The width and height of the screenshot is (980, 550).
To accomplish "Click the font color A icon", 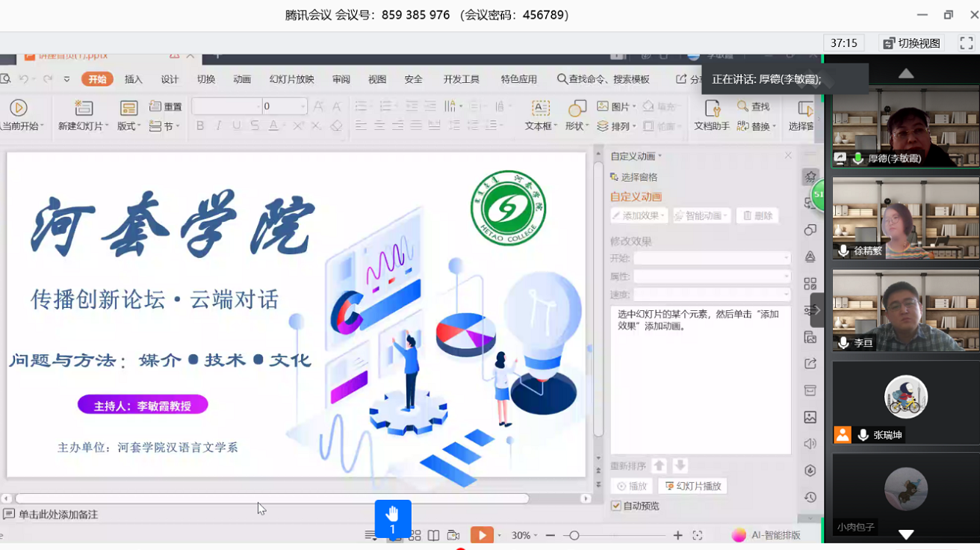I will [x=273, y=126].
